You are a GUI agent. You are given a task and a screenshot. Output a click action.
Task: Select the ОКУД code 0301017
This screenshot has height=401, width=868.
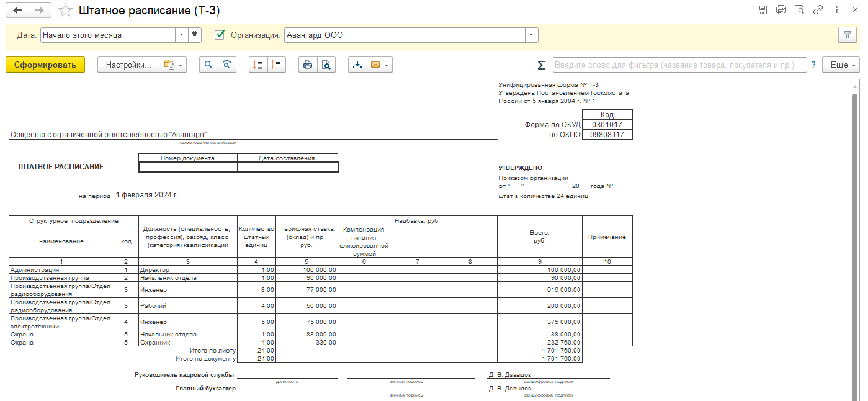(607, 124)
